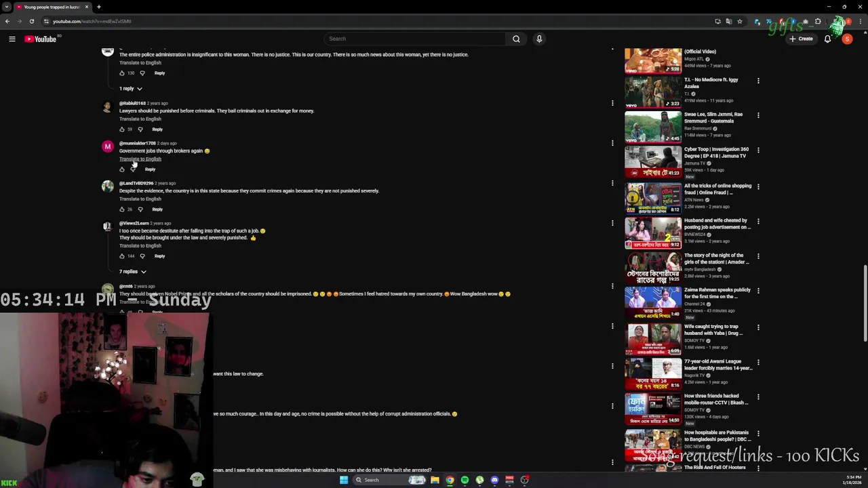Open '77-year-old Awami League leader' video title
This screenshot has height=488, width=868.
718,365
